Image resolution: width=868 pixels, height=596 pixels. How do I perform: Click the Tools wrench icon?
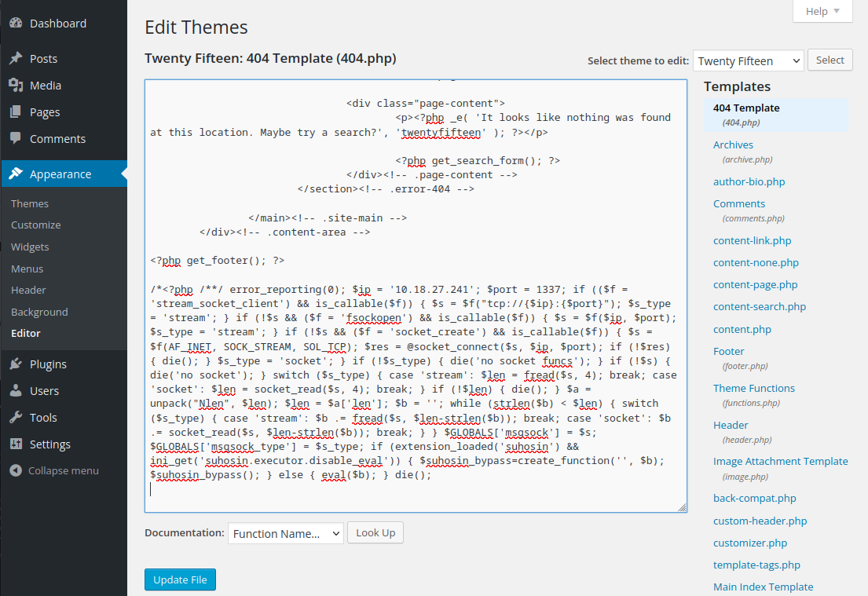pyautogui.click(x=16, y=417)
